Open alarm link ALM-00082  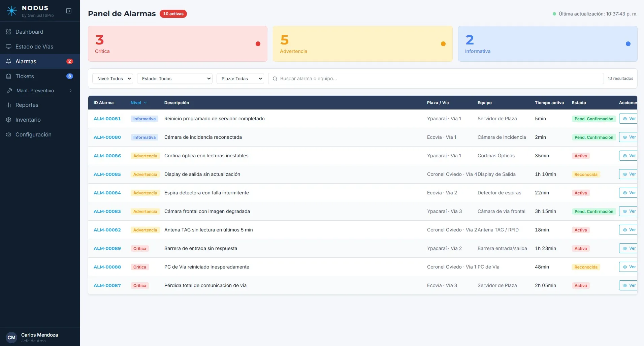pos(107,230)
